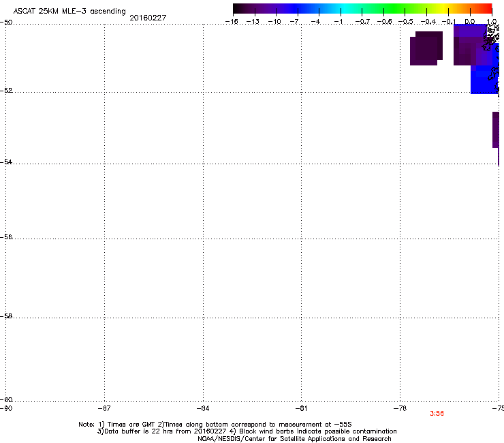The height and width of the screenshot is (443, 504).
Task: Click the note line starting 'Note: 1) Times are GMT'
Action: (215, 425)
